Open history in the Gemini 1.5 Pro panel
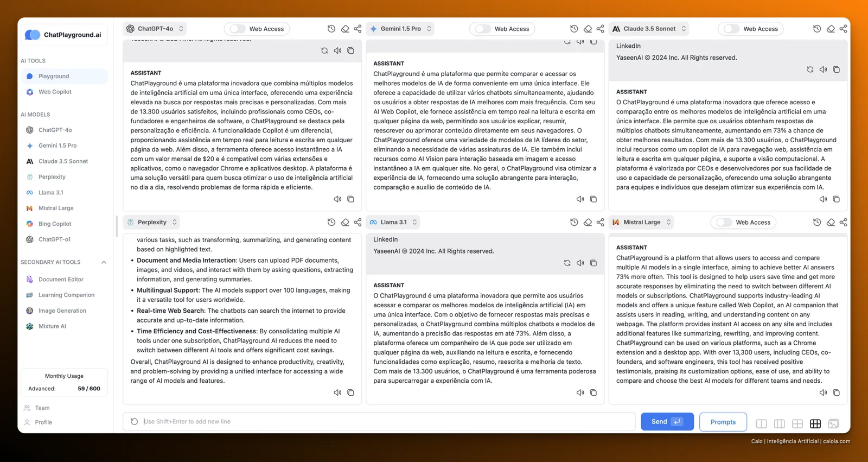Viewport: 868px width, 462px height. (x=574, y=29)
